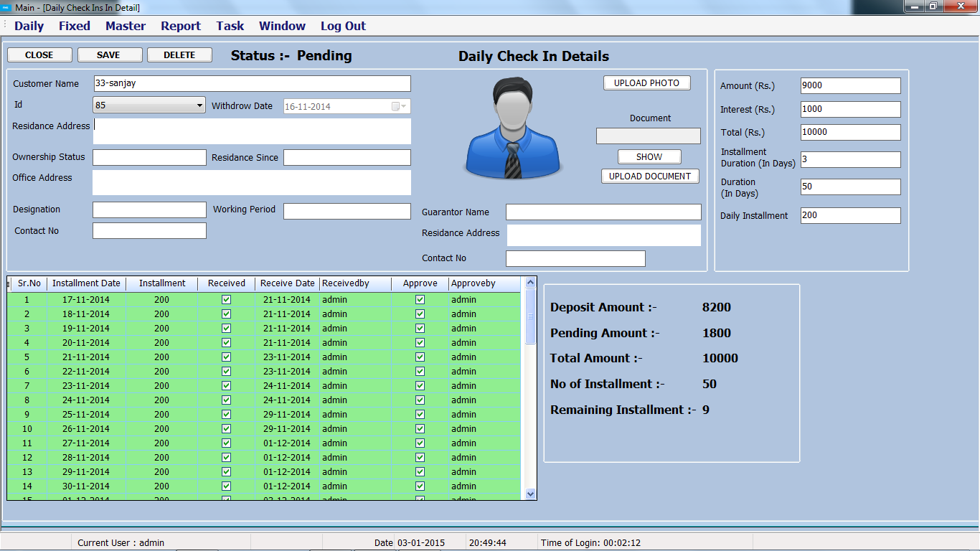
Task: Toggle Received checkbox for row 10
Action: click(227, 429)
